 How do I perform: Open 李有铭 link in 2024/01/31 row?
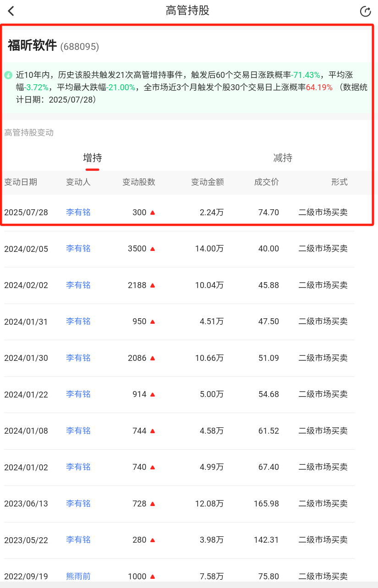[78, 321]
